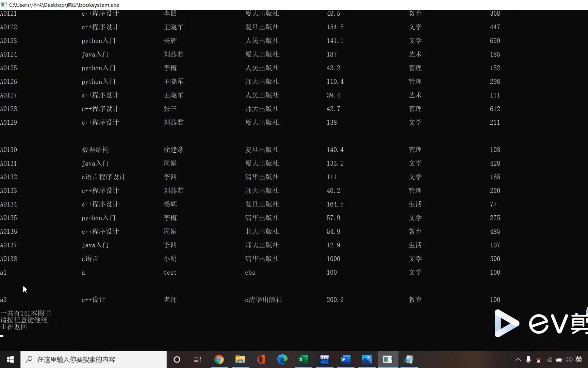
Task: Switch input language via the 英 indicator
Action: click(x=579, y=359)
